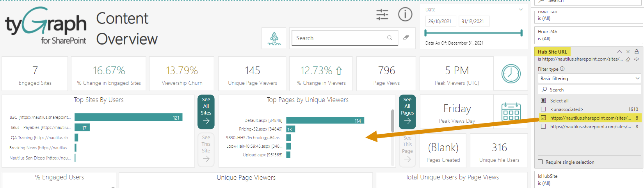Enable Require single selection
Screen dimensions: 644x188
[540, 162]
